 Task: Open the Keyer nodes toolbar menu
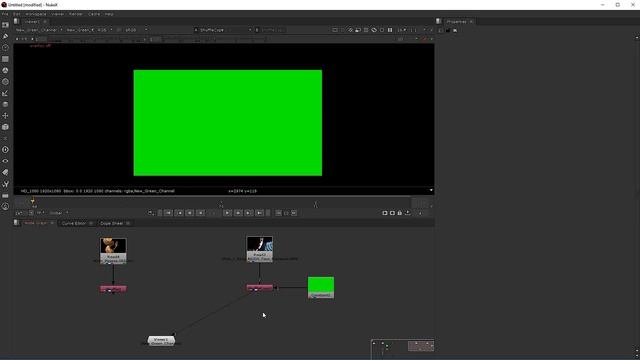coord(5,93)
